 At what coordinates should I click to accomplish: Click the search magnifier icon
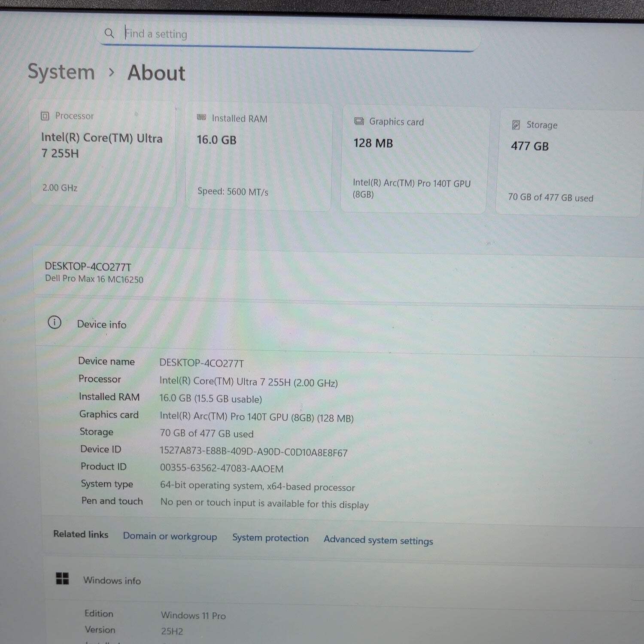click(x=109, y=33)
